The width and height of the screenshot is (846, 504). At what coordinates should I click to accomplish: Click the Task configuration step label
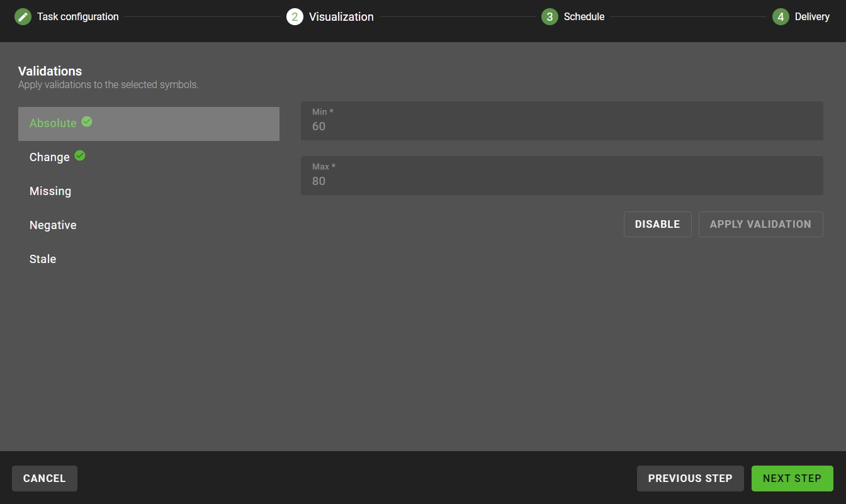(x=77, y=17)
